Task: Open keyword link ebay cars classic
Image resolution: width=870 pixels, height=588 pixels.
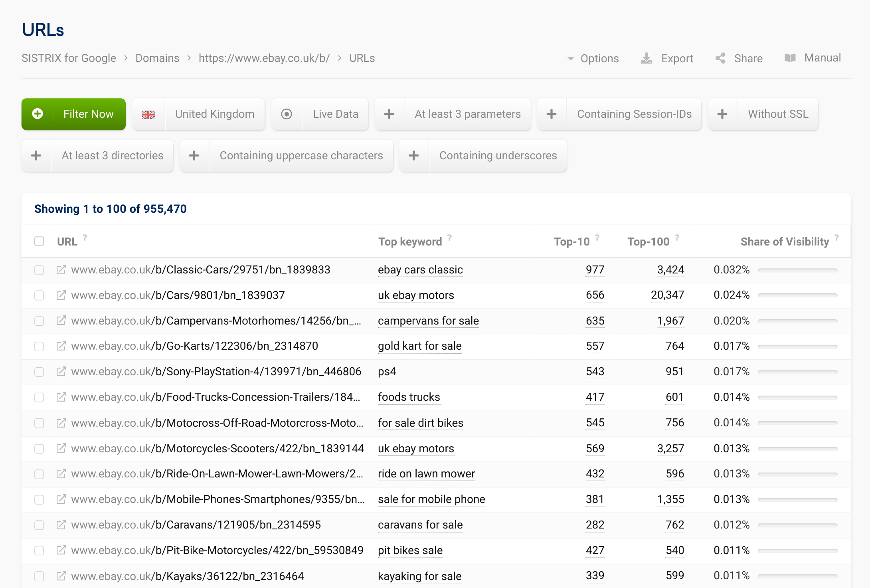Action: 420,270
